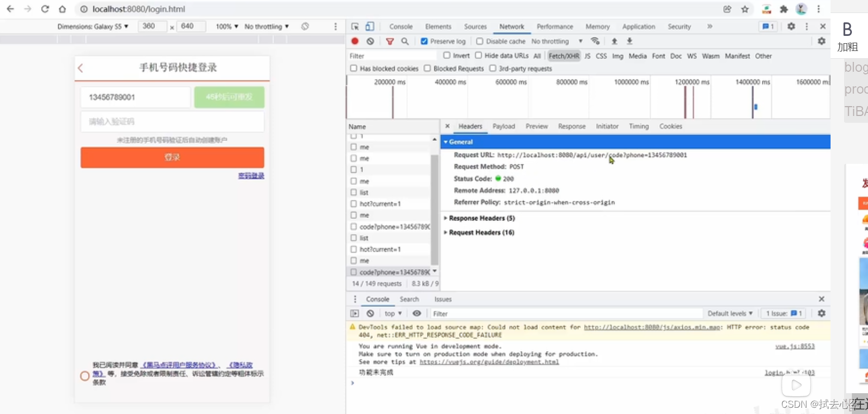Open network conditions wifi icon

tap(595, 41)
